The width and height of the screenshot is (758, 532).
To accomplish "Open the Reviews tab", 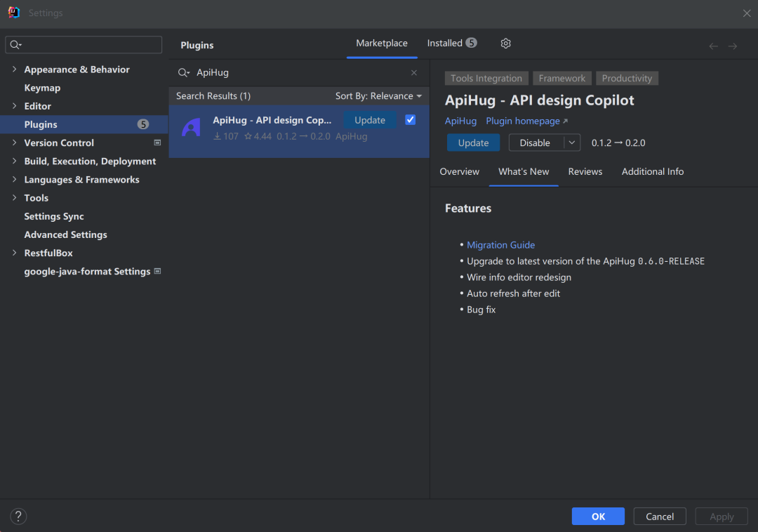I will point(585,172).
